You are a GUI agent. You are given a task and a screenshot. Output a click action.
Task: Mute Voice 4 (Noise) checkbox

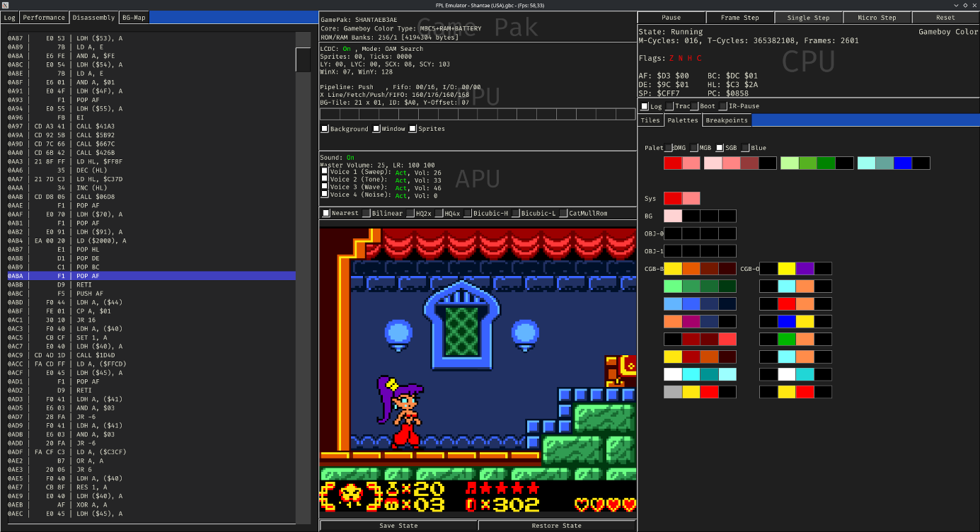point(325,194)
